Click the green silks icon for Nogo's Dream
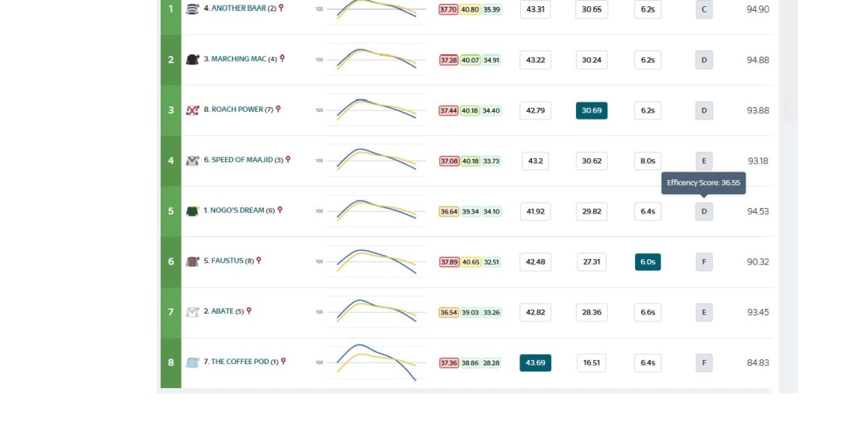This screenshot has width=868, height=430. (x=193, y=211)
